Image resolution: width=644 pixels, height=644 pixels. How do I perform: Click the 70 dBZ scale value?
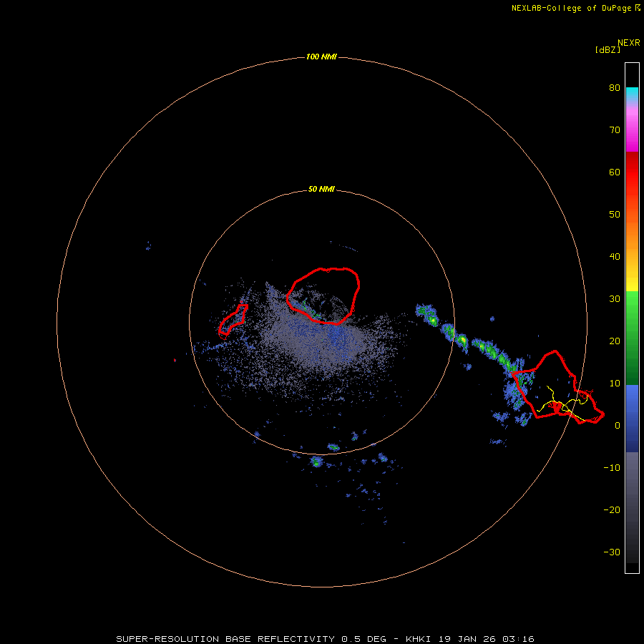[x=615, y=130]
